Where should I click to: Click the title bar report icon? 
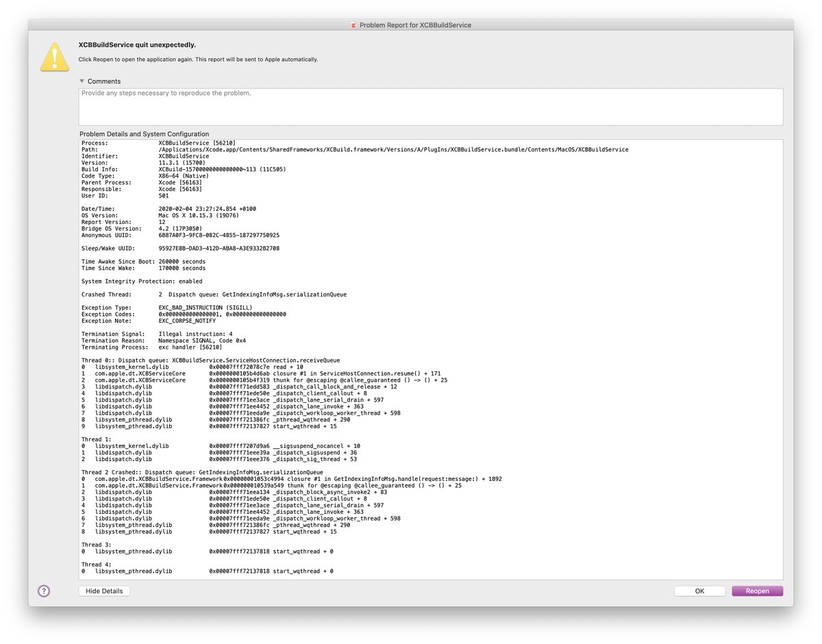pyautogui.click(x=353, y=25)
